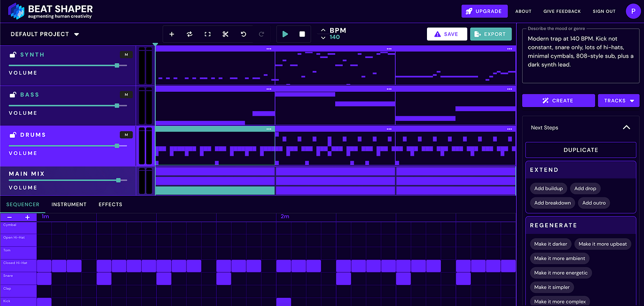Stop playback with the square stop button
This screenshot has width=644, height=306.
click(x=302, y=34)
